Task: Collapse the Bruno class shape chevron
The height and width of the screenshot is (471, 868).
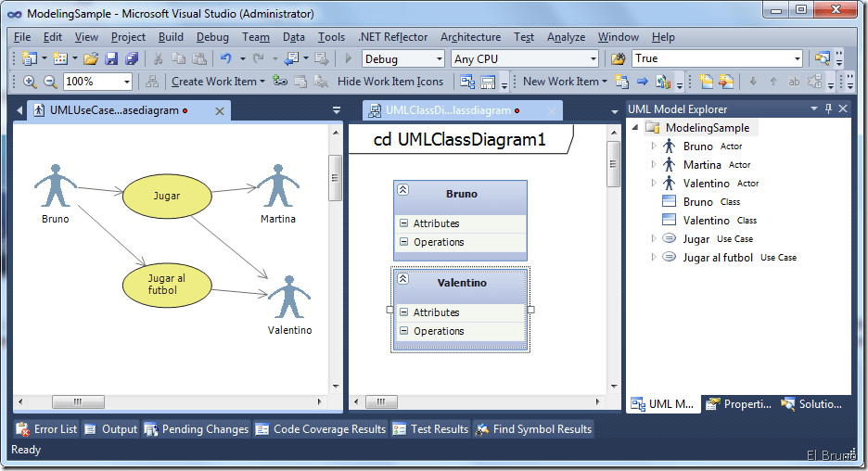Action: pos(403,189)
